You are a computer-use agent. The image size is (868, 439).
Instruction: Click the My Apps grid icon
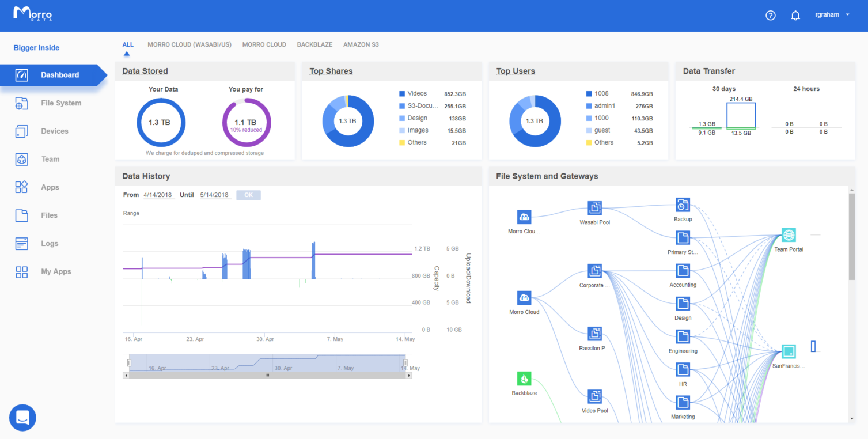(21, 272)
